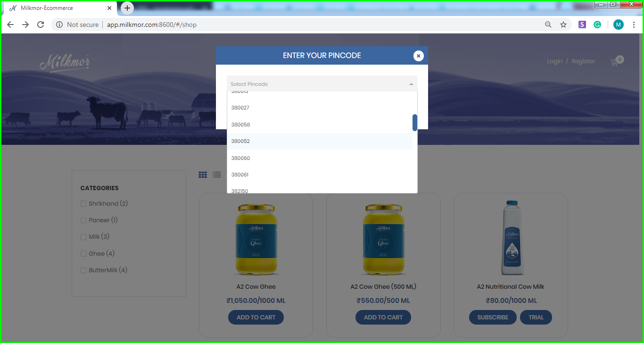The height and width of the screenshot is (343, 644).
Task: Choose pincode 380027 from the list
Action: pos(320,108)
